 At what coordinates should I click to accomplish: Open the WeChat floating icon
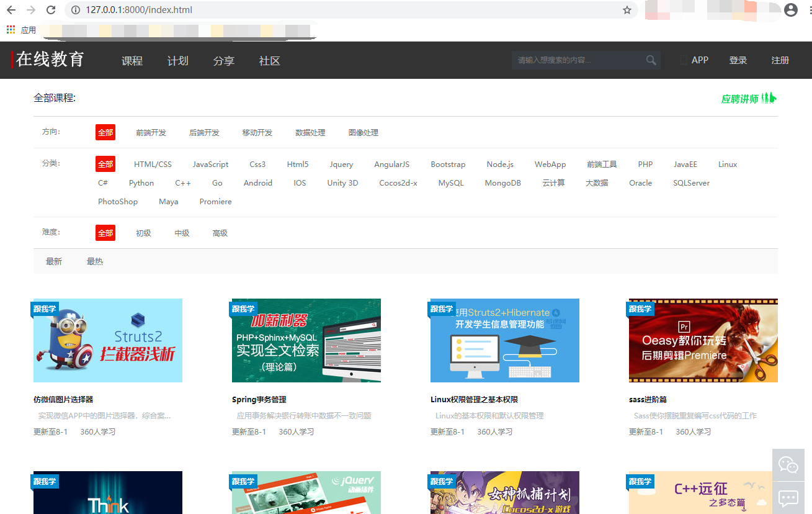tap(788, 465)
